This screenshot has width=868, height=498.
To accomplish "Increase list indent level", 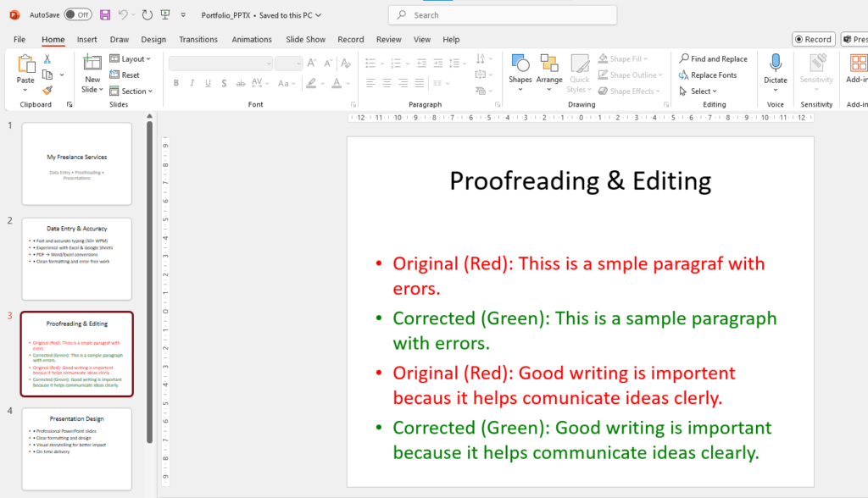I will [438, 63].
